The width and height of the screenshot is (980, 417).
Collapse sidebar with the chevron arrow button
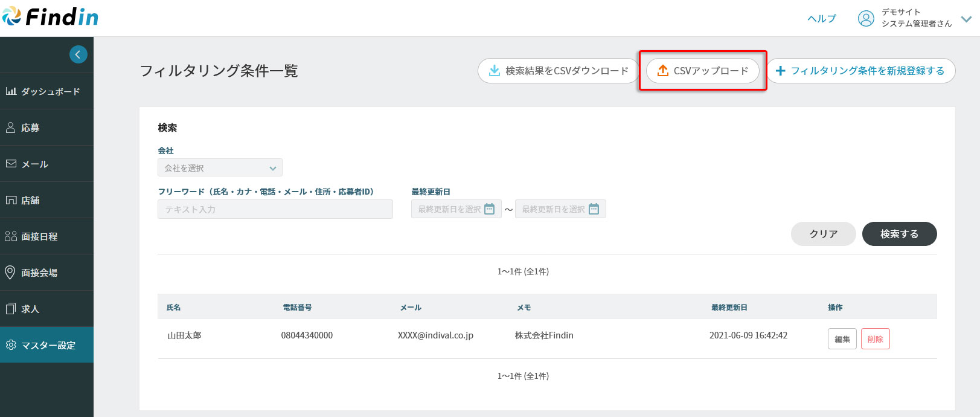pos(78,54)
